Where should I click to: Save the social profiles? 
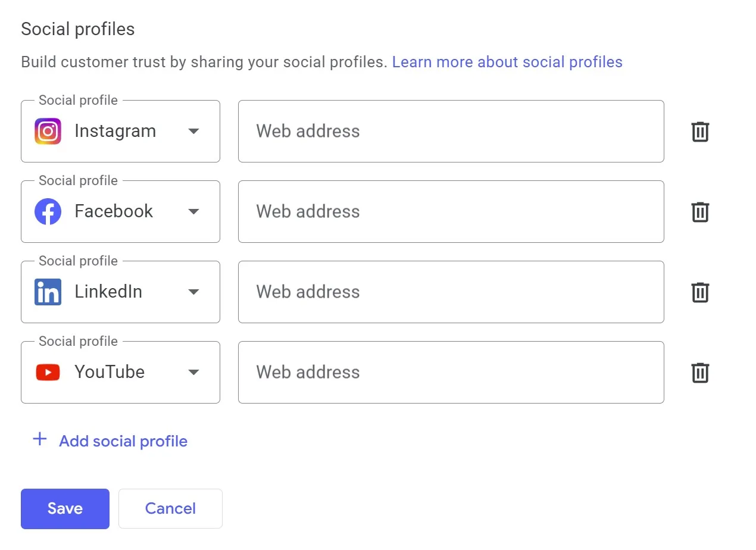coord(64,508)
